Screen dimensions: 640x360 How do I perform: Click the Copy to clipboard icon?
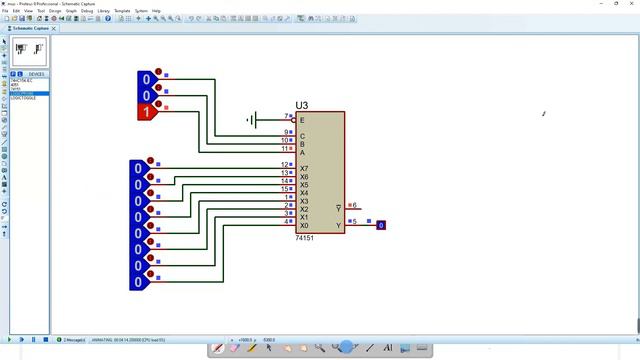[x=216, y=18]
